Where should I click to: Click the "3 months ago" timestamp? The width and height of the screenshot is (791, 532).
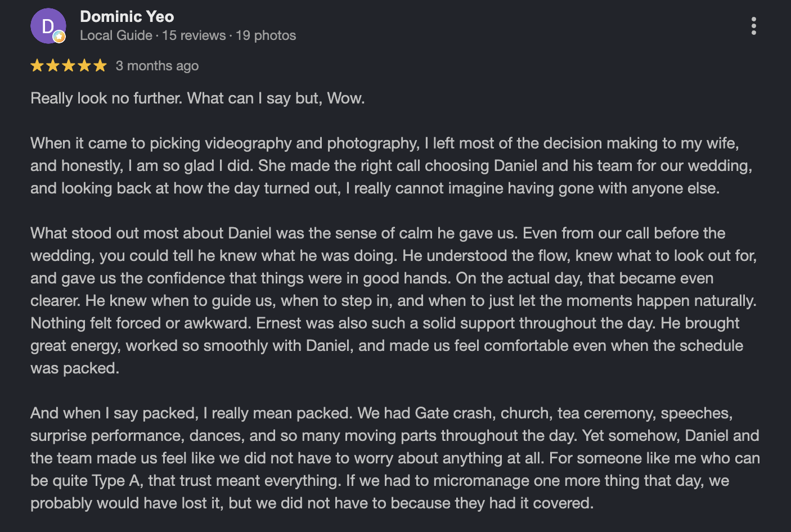pyautogui.click(x=157, y=66)
